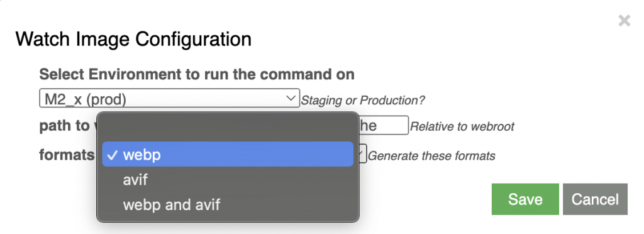
Task: Click the chevron arrow on the environment select
Action: tap(291, 98)
